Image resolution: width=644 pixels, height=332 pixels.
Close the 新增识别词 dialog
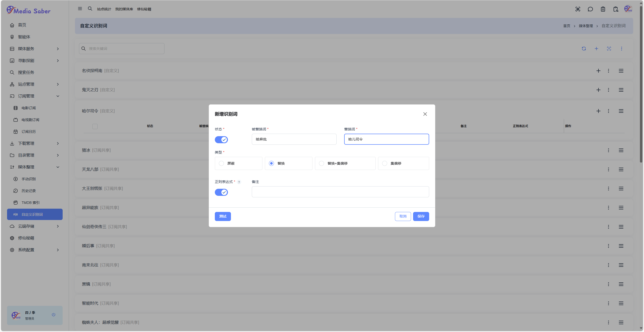425,114
